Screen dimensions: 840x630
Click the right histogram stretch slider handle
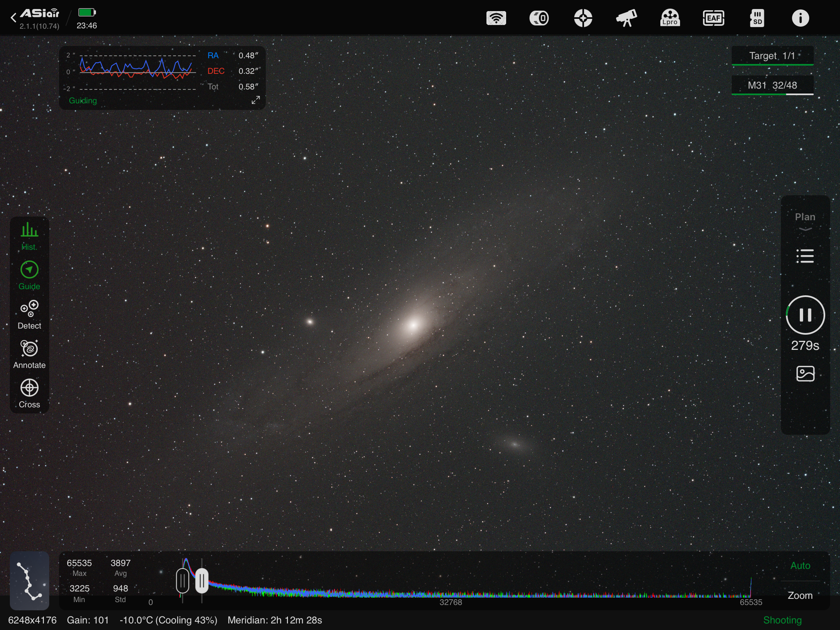(201, 581)
